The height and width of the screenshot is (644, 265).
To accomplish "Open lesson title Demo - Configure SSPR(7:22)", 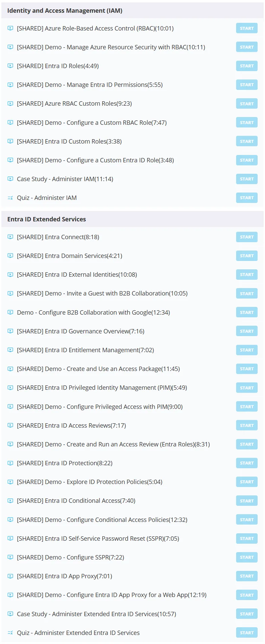I will [x=71, y=557].
